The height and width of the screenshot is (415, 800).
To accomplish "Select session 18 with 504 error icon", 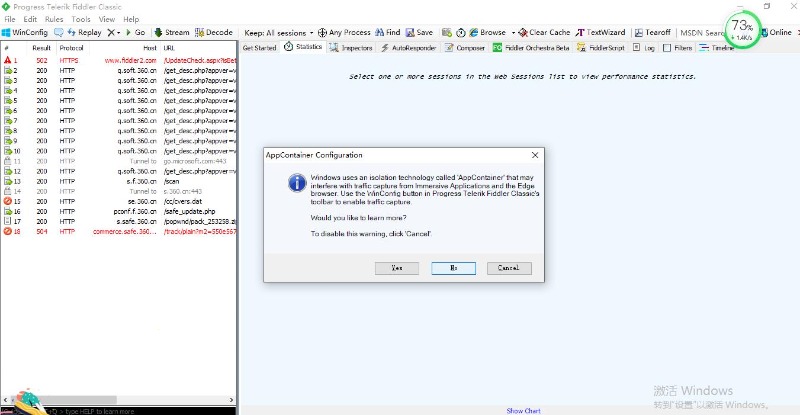I will coord(8,232).
